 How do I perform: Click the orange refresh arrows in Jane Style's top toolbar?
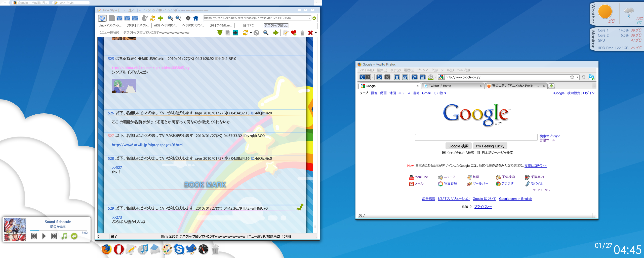tap(153, 18)
